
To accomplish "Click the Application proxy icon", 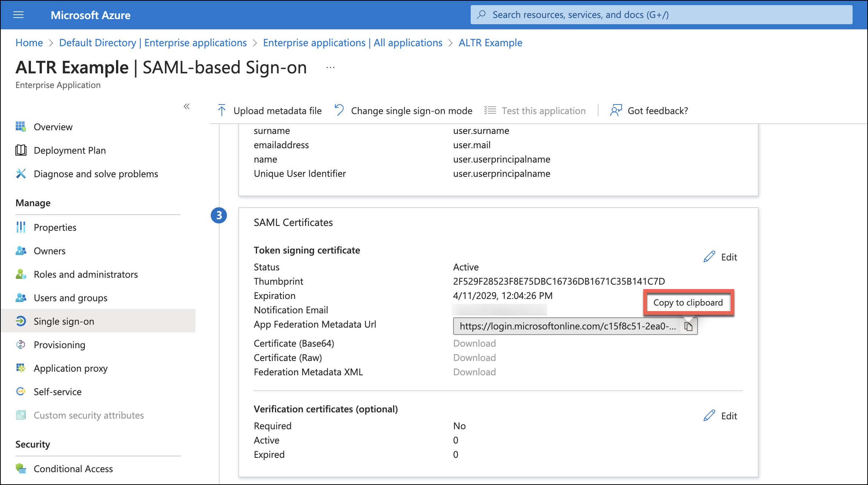I will click(21, 368).
